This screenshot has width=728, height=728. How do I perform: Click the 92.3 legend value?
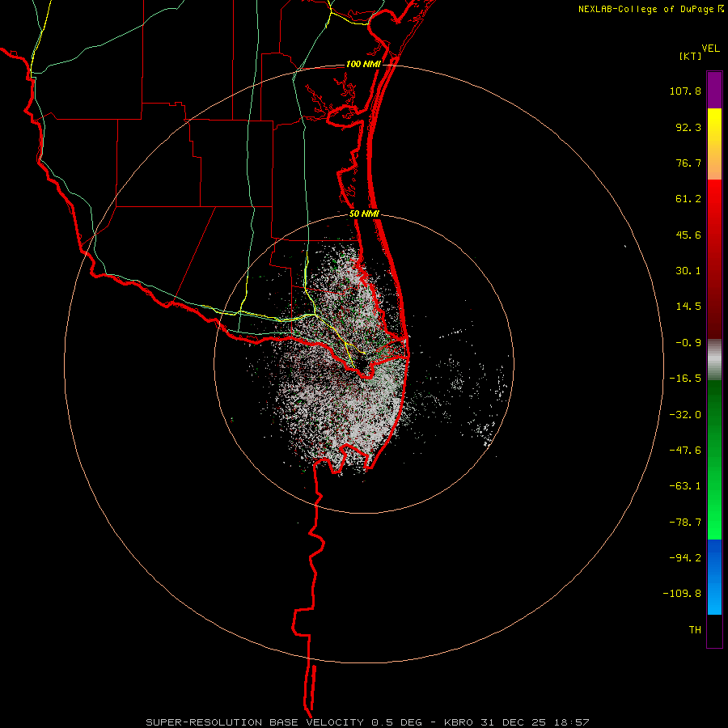point(688,127)
